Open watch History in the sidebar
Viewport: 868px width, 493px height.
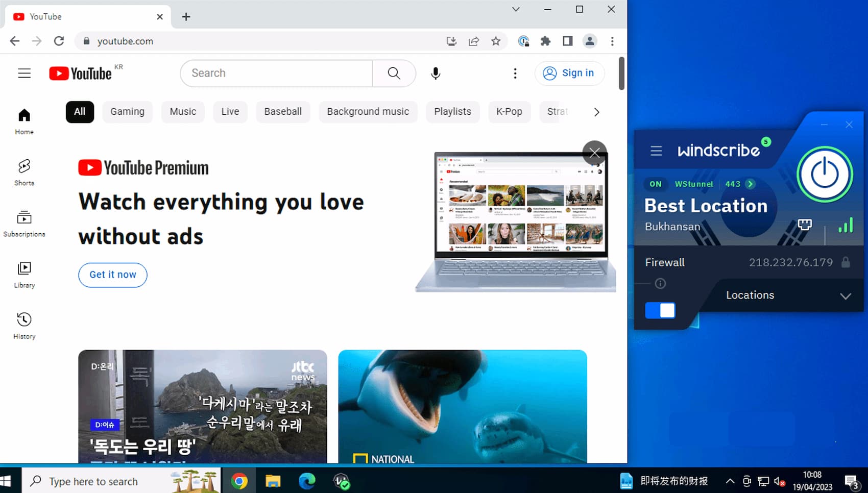coord(24,326)
